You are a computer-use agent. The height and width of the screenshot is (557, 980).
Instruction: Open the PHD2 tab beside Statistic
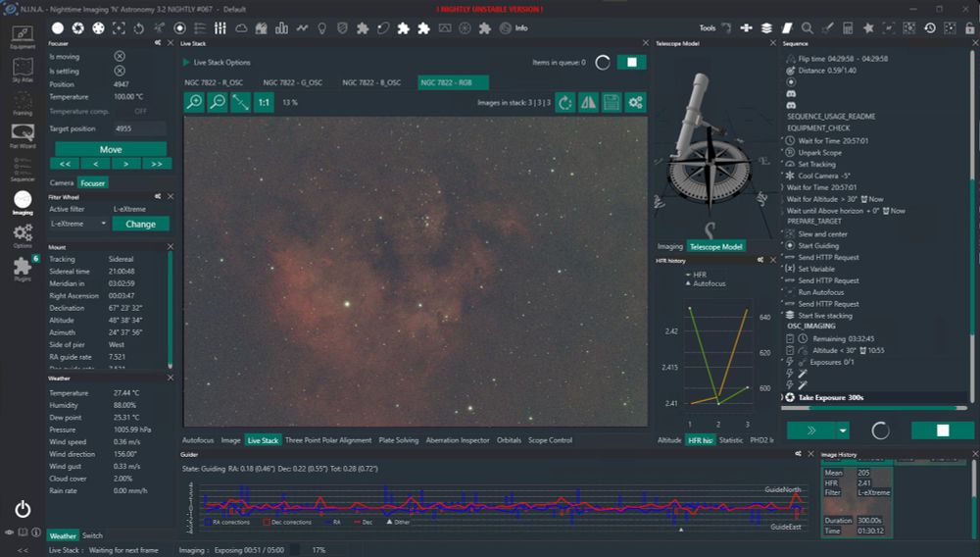point(761,440)
